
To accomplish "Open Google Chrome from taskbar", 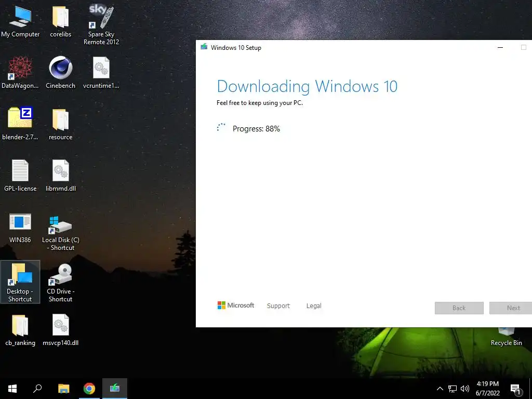I will [x=89, y=389].
